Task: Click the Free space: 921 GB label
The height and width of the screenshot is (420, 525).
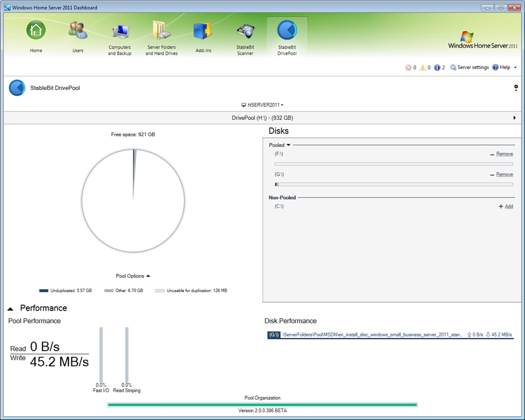Action: [133, 135]
